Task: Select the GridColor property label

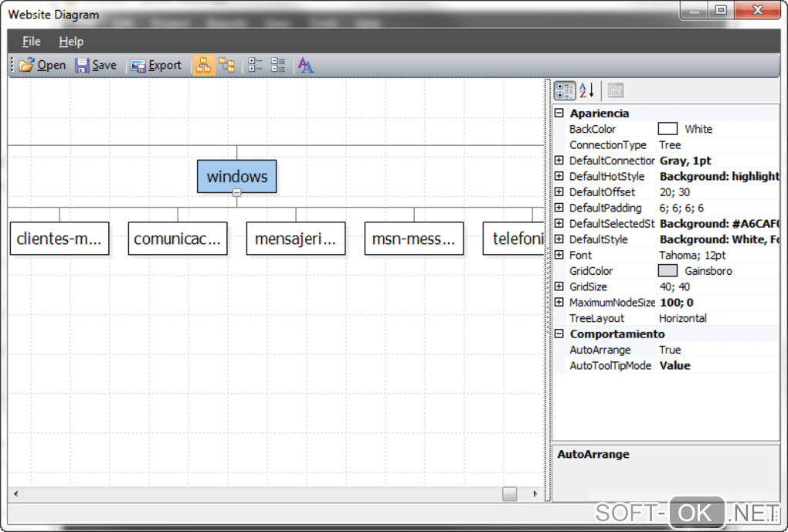Action: pyautogui.click(x=590, y=271)
